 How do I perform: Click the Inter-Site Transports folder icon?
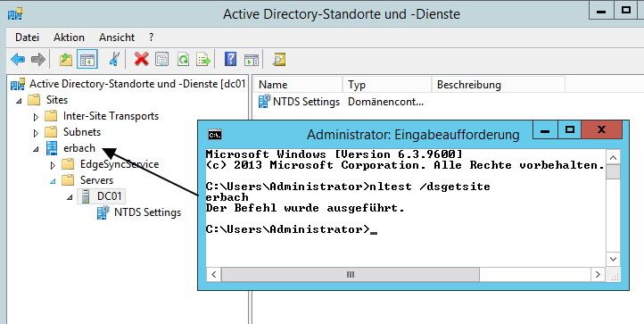point(51,116)
